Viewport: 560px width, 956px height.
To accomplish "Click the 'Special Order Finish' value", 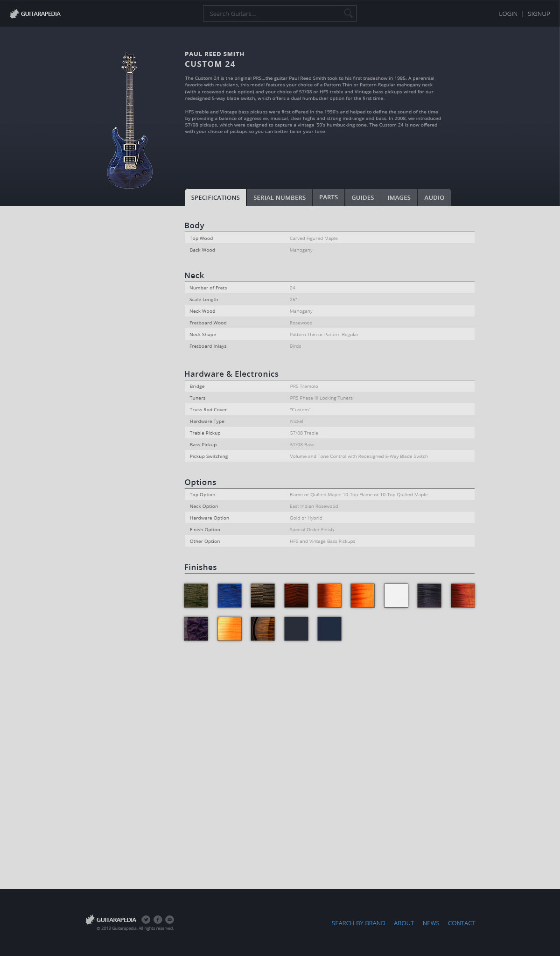I will pyautogui.click(x=312, y=530).
